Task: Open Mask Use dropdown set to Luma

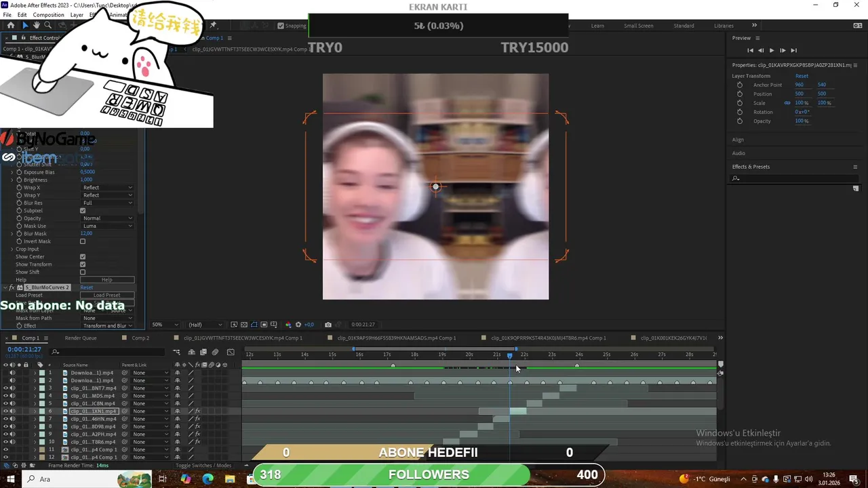Action: (107, 226)
